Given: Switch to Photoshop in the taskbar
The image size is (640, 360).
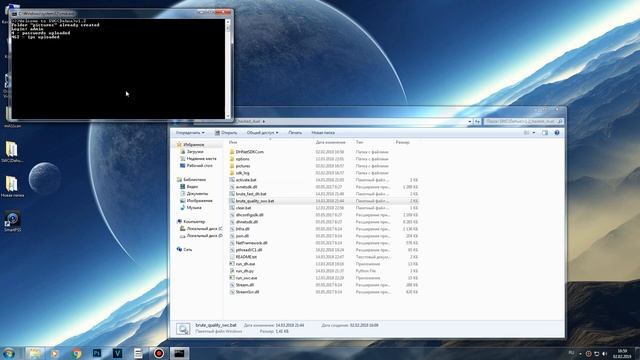Looking at the screenshot, I should click(x=97, y=353).
